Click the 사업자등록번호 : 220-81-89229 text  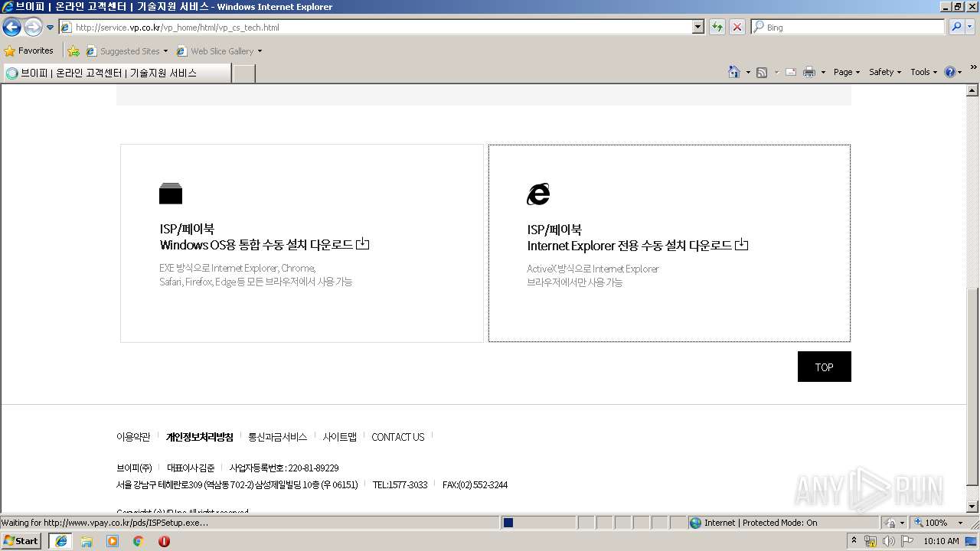tap(284, 468)
